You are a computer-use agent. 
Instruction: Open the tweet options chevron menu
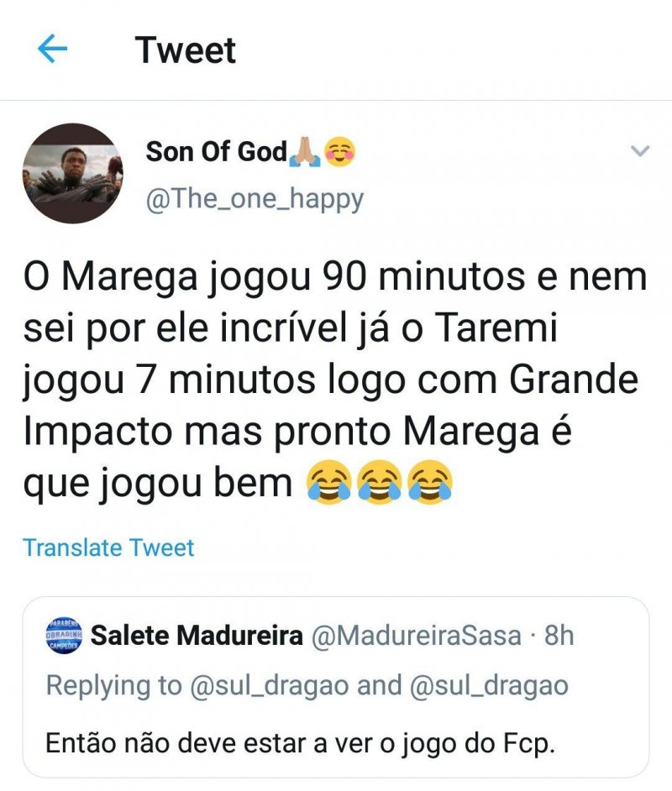click(x=640, y=152)
